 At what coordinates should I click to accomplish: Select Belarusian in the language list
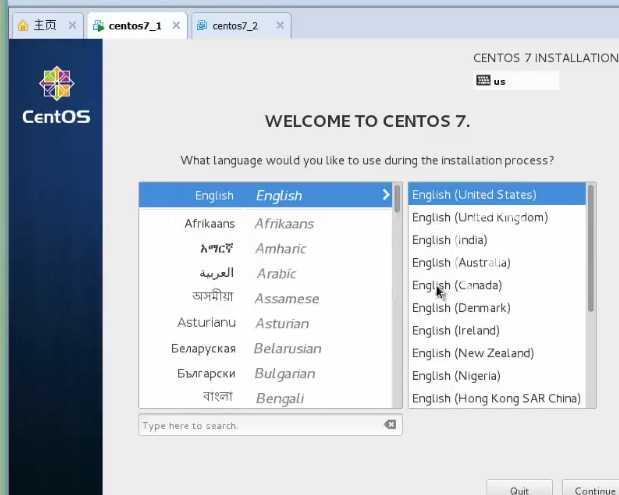(x=266, y=348)
